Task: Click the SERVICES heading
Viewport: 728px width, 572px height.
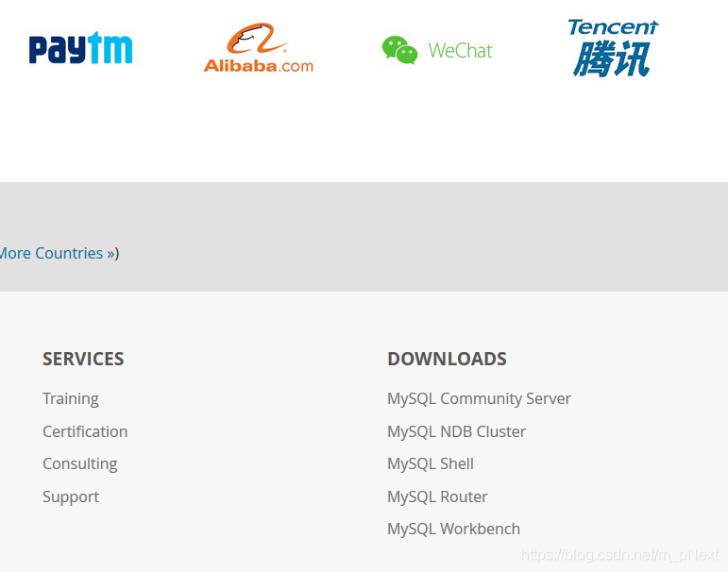Action: [x=83, y=359]
